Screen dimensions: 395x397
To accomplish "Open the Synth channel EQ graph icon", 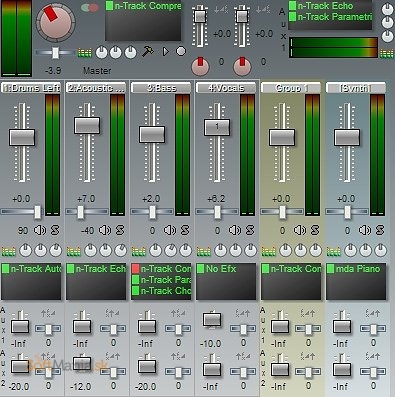I will pyautogui.click(x=333, y=251).
